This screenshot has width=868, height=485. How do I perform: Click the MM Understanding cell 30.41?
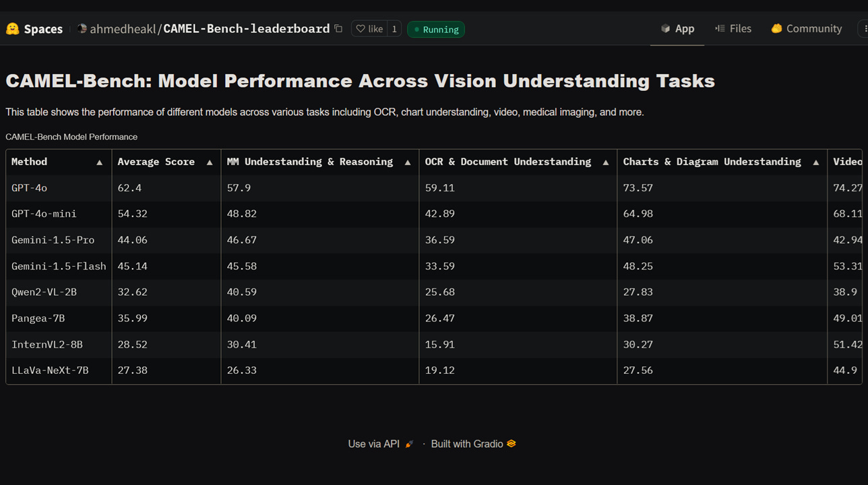pos(320,345)
